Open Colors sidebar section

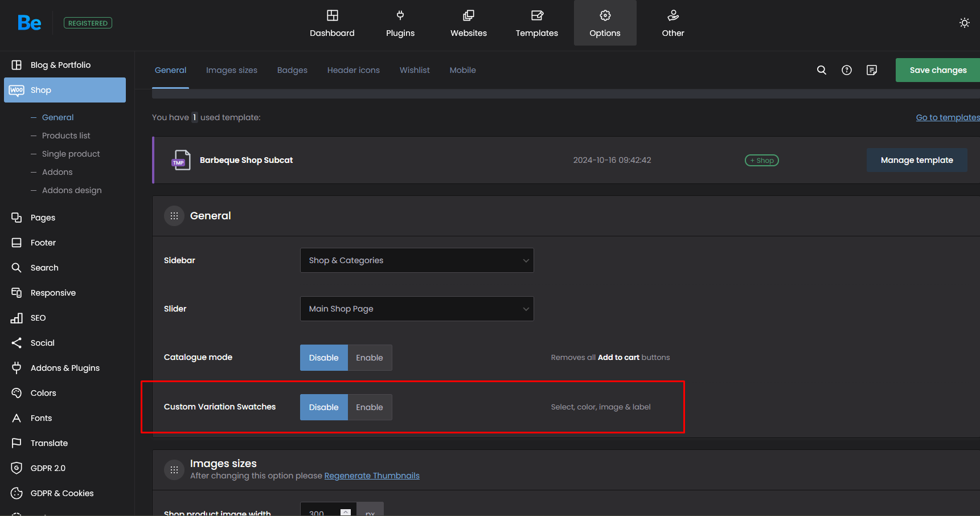(x=65, y=393)
